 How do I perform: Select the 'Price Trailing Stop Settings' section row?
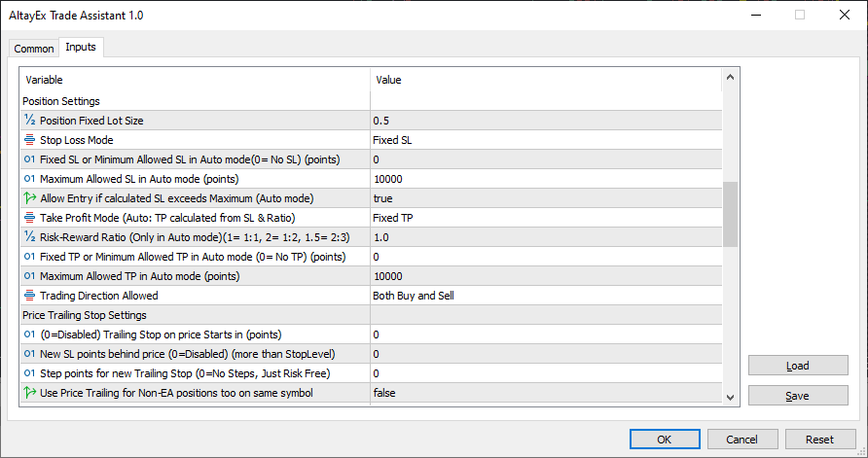[x=371, y=315]
